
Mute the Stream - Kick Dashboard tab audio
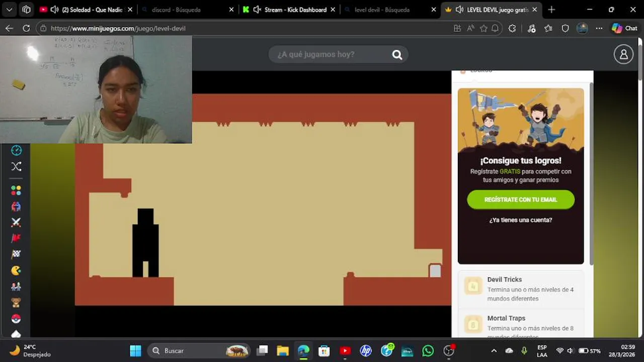pos(257,10)
